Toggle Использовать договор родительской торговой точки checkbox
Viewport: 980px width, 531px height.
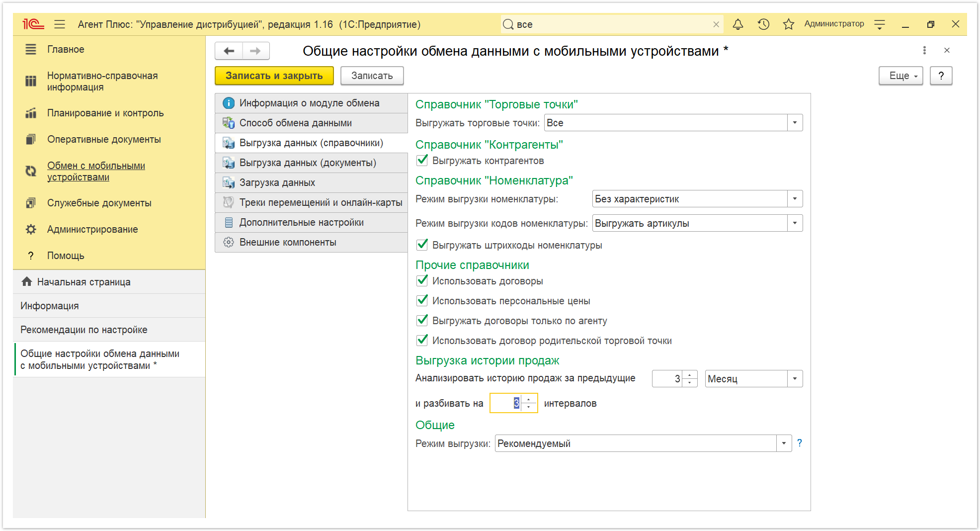coord(422,340)
